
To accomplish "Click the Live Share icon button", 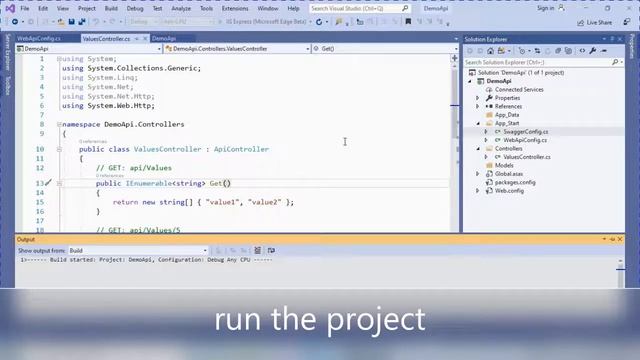I will [594, 22].
